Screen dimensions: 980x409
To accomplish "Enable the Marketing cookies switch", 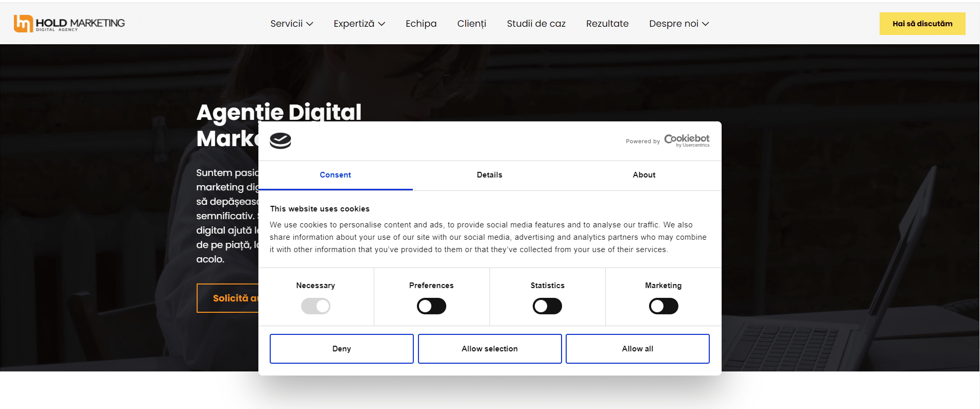I will (663, 306).
